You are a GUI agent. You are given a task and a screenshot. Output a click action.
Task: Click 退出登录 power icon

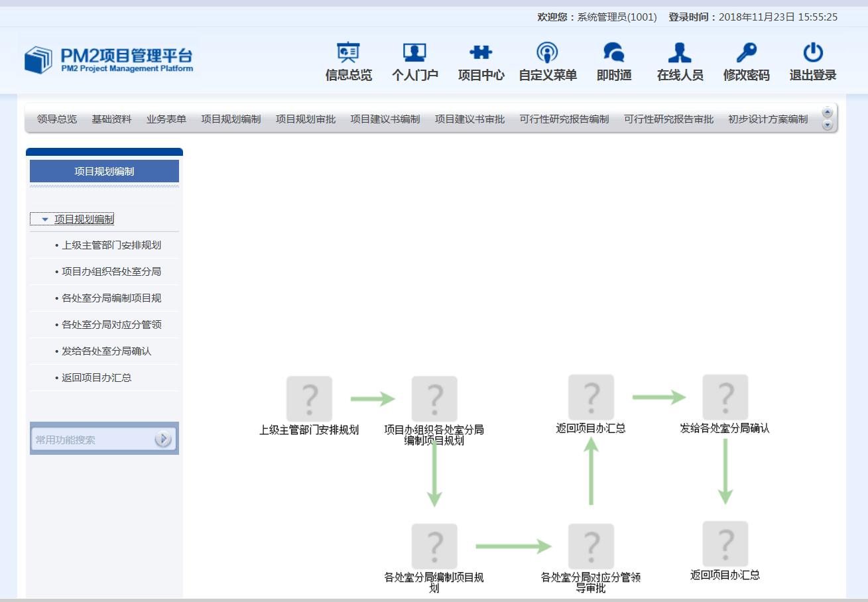pyautogui.click(x=812, y=53)
